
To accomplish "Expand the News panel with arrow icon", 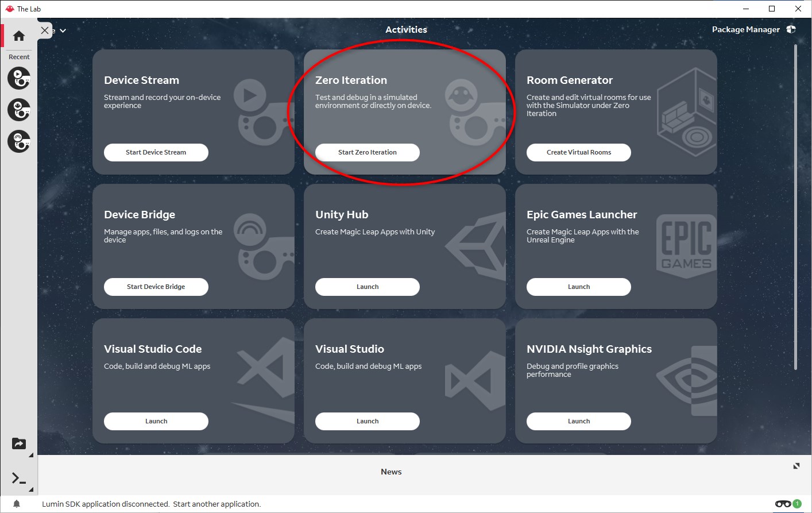I will [796, 466].
